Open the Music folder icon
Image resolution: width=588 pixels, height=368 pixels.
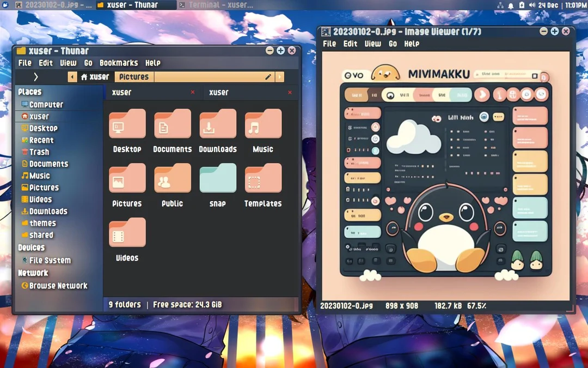coord(263,123)
